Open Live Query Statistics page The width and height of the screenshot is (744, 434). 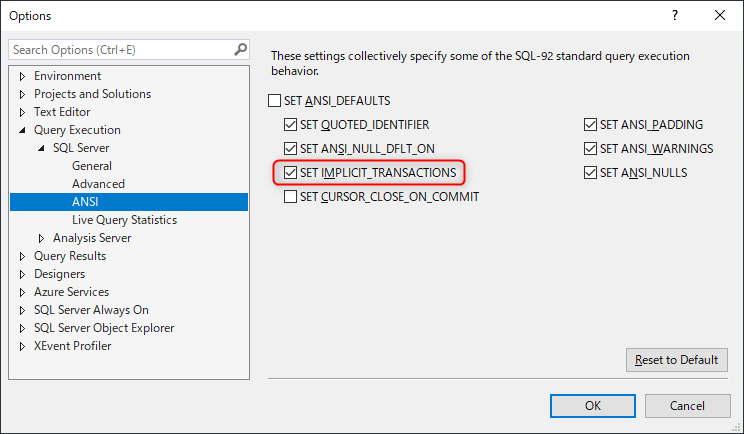[124, 220]
